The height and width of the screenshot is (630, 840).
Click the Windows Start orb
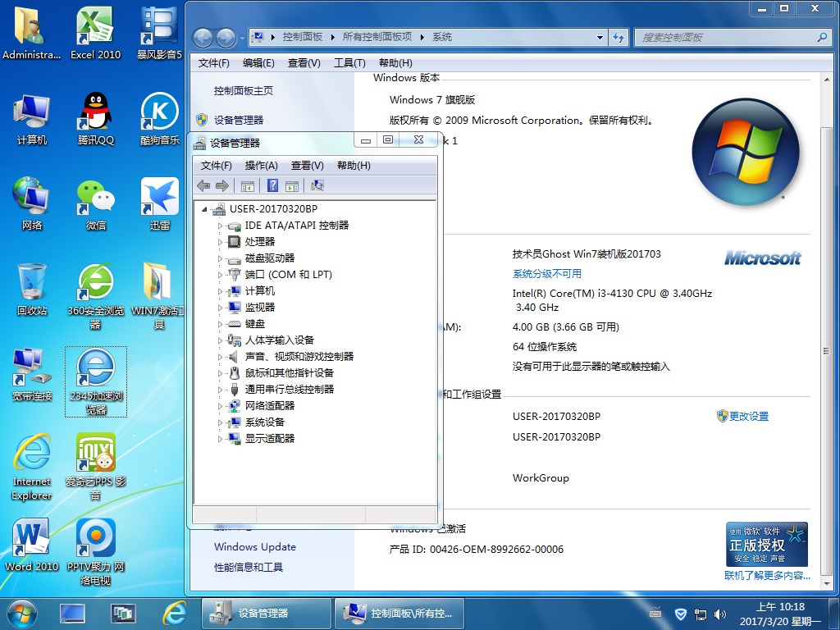[x=21, y=614]
